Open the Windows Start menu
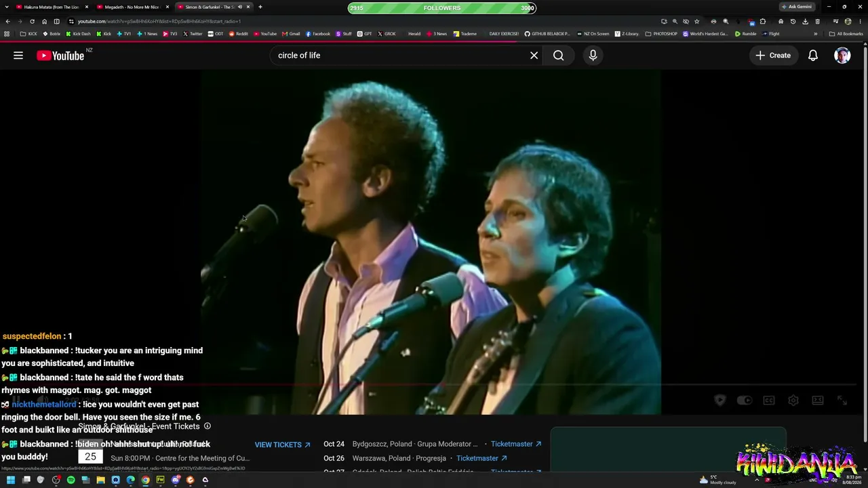The height and width of the screenshot is (488, 868). tap(11, 480)
